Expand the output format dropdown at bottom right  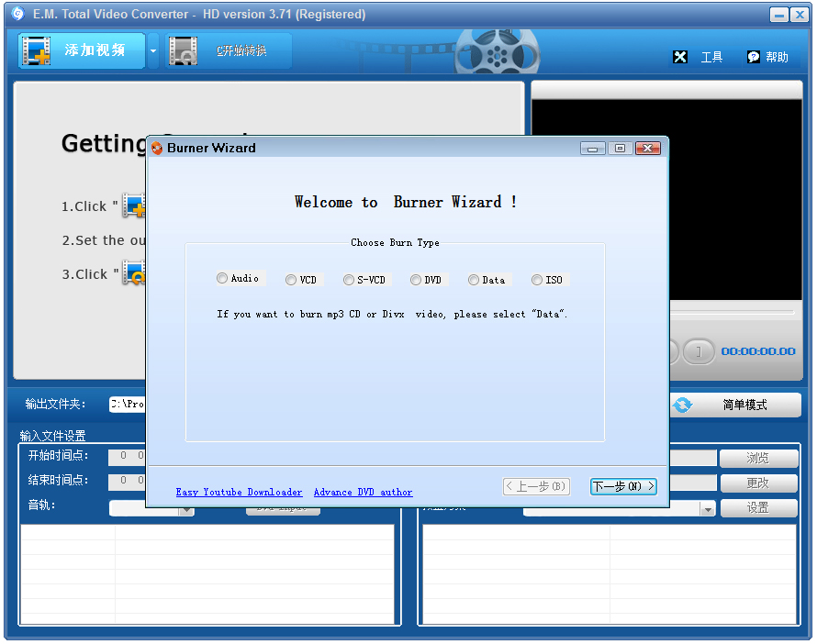click(707, 507)
